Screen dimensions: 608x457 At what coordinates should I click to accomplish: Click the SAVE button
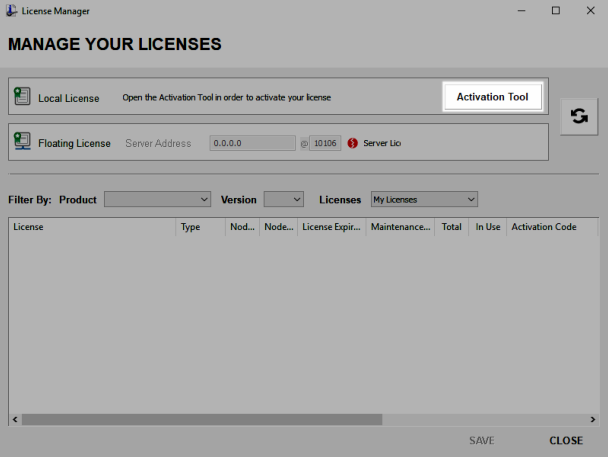click(x=482, y=440)
